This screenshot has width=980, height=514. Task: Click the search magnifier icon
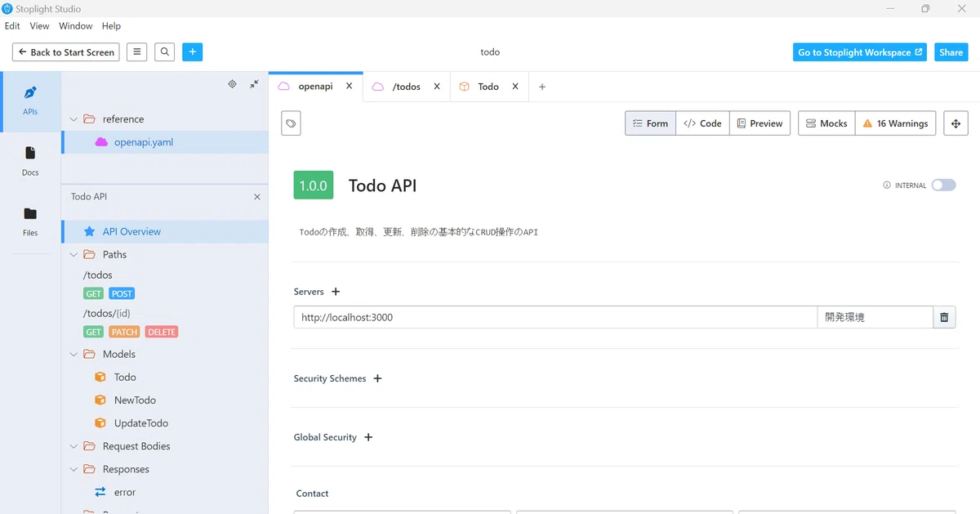(x=165, y=52)
